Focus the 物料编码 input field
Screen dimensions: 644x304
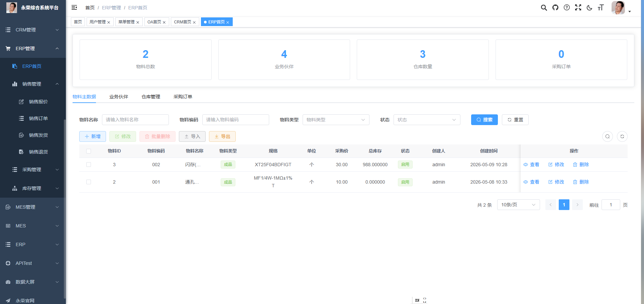click(x=236, y=120)
